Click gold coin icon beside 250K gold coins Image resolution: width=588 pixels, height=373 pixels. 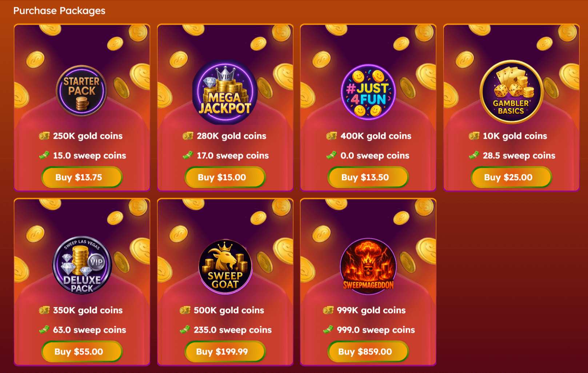pos(44,136)
